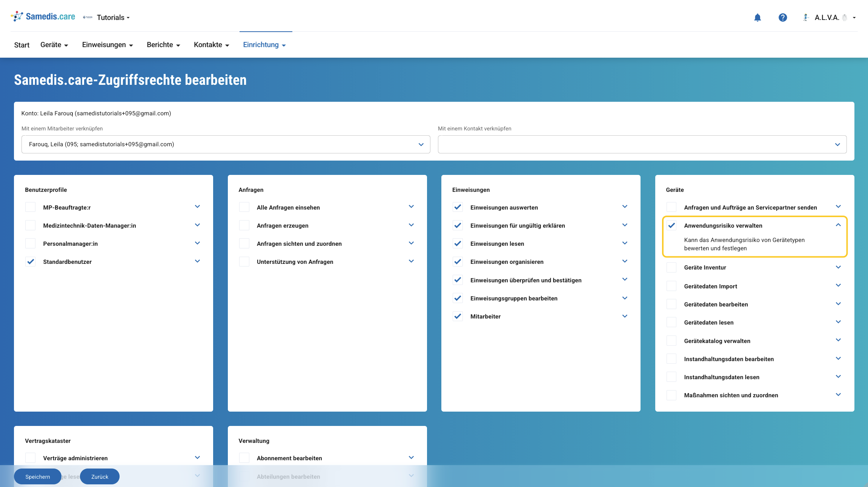Check Instandhaltungsdaten bearbeiten
Viewport: 868px width, 487px height.
pyautogui.click(x=672, y=359)
